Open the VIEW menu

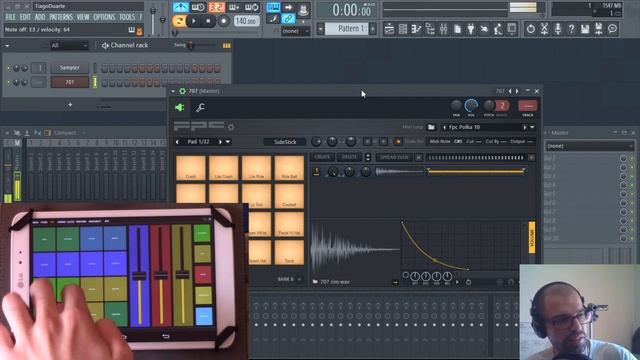pos(83,17)
